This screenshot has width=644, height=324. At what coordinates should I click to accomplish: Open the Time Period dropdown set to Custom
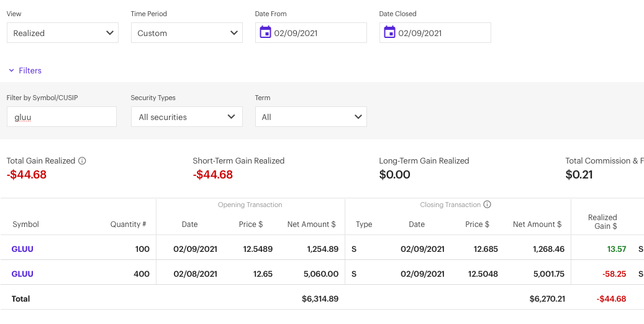click(x=186, y=33)
